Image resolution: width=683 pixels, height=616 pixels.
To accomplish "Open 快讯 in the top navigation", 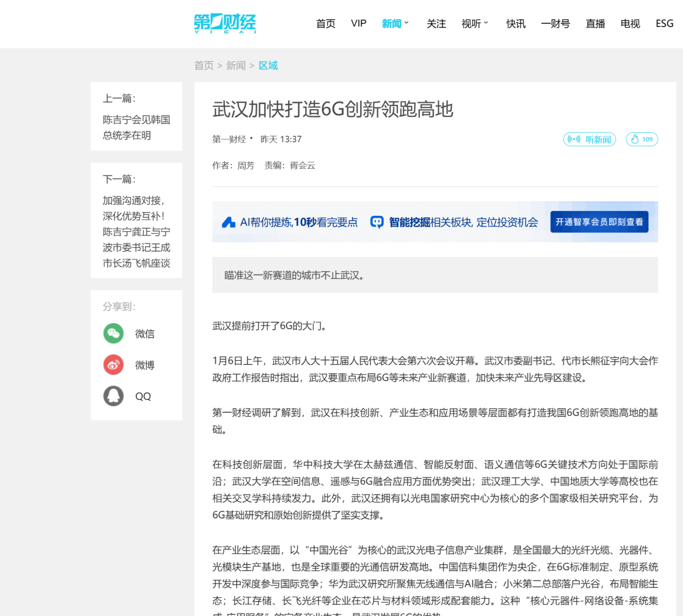I will point(516,24).
